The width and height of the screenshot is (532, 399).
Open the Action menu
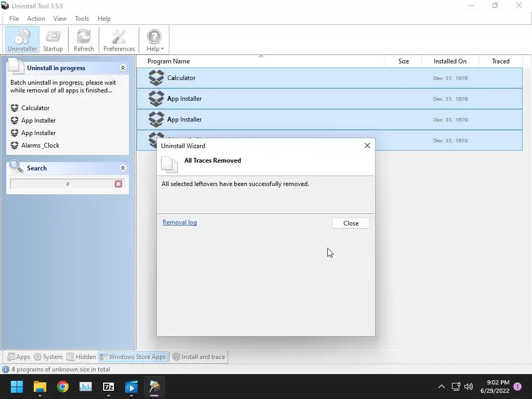pos(36,19)
